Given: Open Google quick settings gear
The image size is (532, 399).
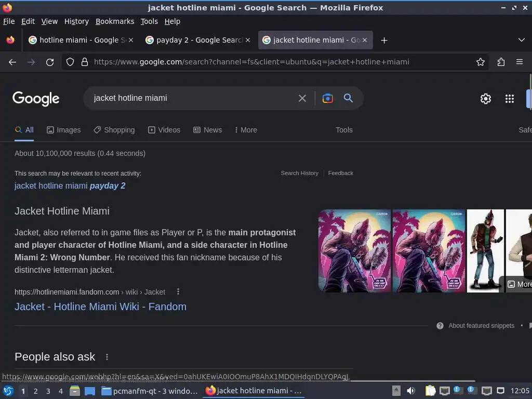Looking at the screenshot, I should pos(486,99).
